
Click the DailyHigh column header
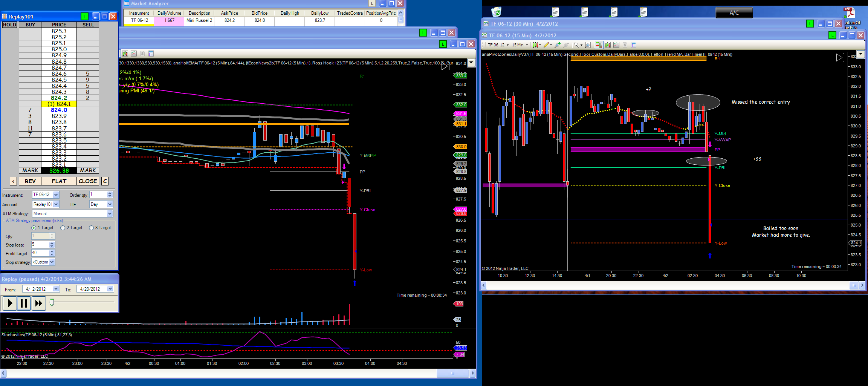coord(290,13)
